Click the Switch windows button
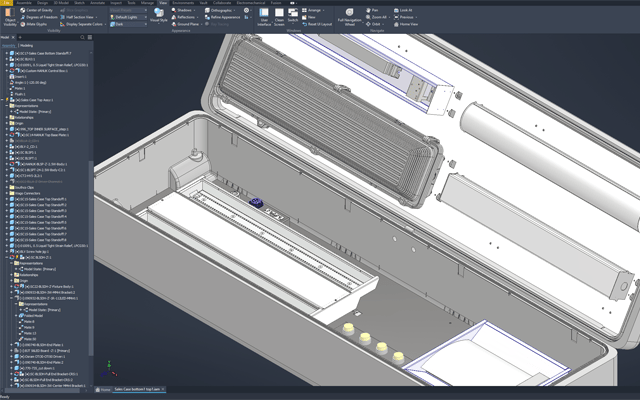The height and width of the screenshot is (400, 640). (293, 16)
